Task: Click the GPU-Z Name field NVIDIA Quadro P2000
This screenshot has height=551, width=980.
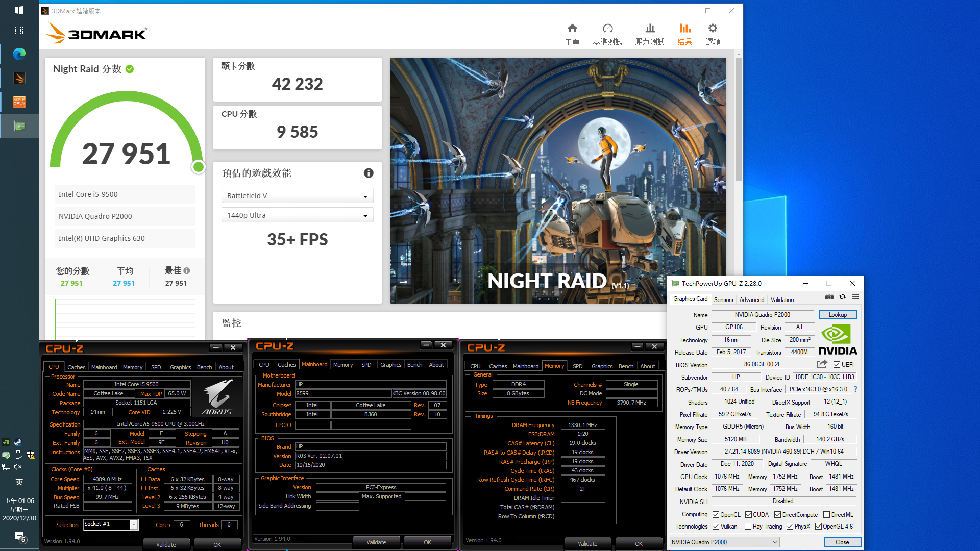Action: [x=762, y=315]
